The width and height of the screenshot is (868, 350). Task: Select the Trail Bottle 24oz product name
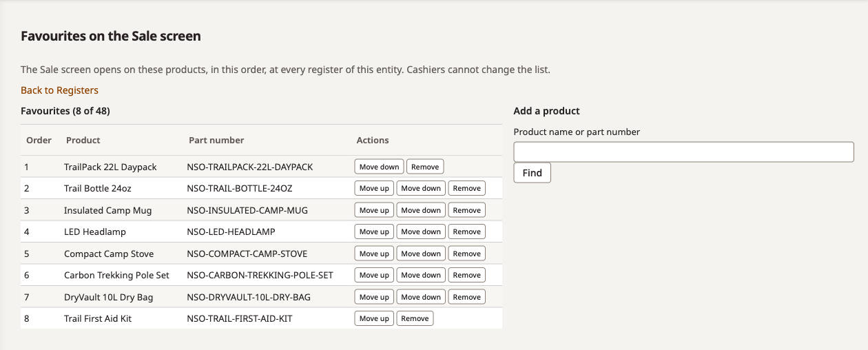tap(97, 188)
